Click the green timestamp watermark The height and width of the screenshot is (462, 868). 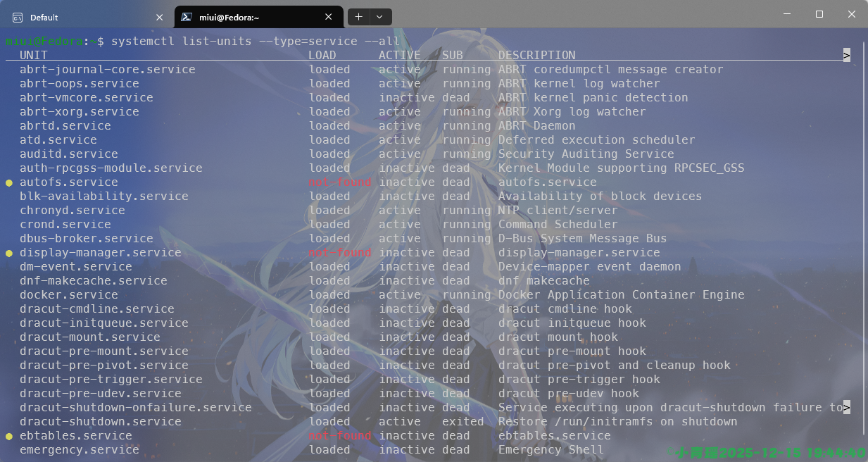(x=769, y=452)
